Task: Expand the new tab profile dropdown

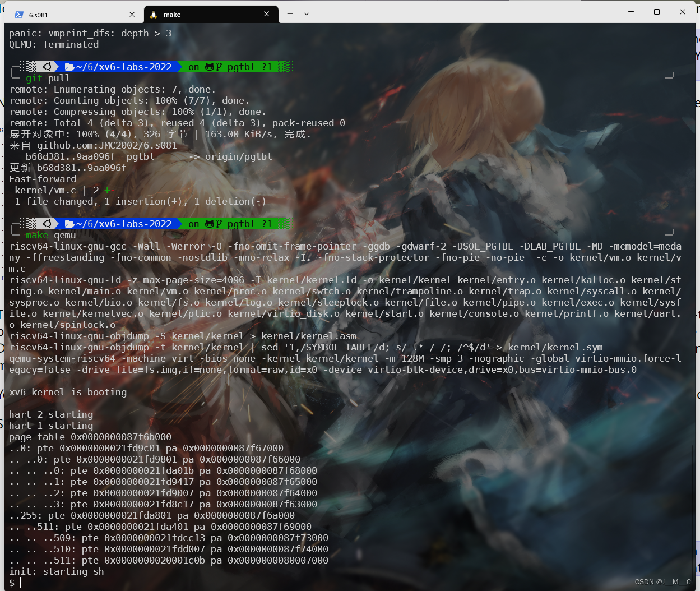Action: point(307,14)
